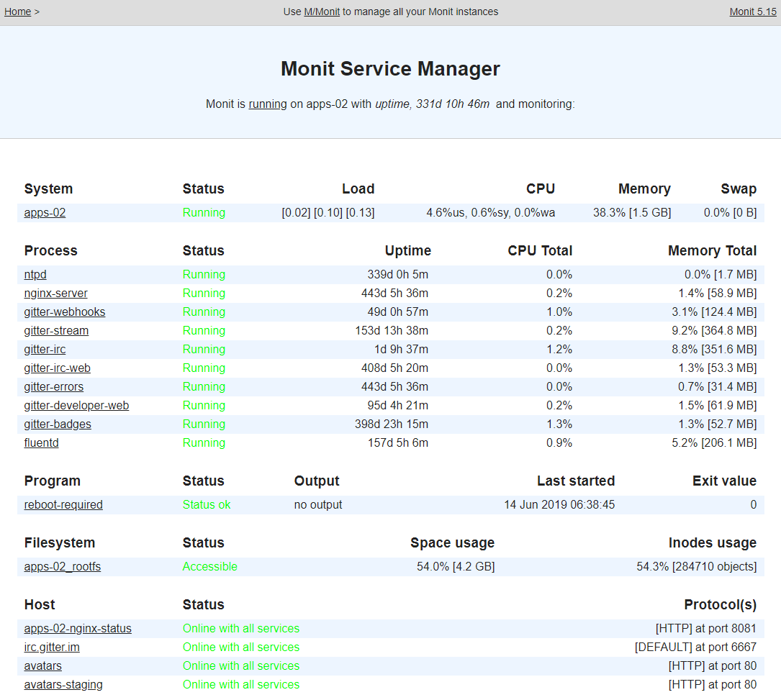This screenshot has height=700, width=781.
Task: Click the avatars-staging host link
Action: [x=63, y=684]
